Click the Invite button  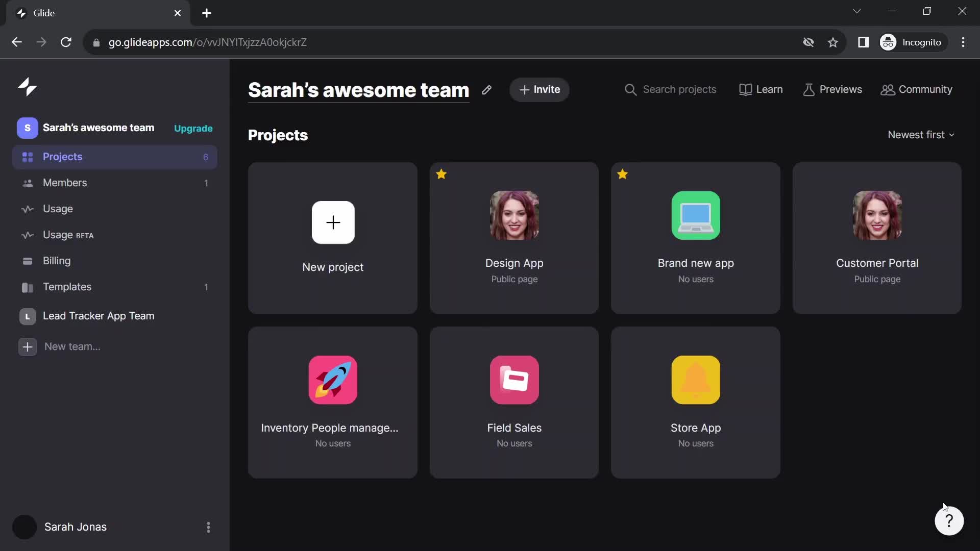point(538,89)
